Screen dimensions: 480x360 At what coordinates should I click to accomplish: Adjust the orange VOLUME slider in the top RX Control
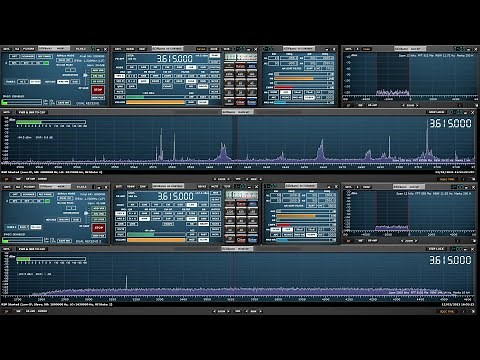[155, 102]
